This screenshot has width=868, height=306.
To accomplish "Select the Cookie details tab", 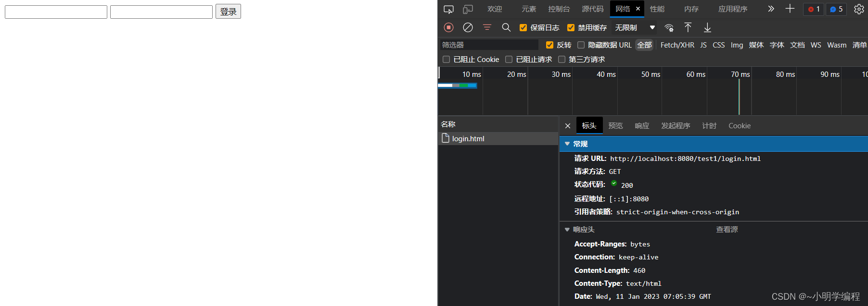I will [740, 126].
